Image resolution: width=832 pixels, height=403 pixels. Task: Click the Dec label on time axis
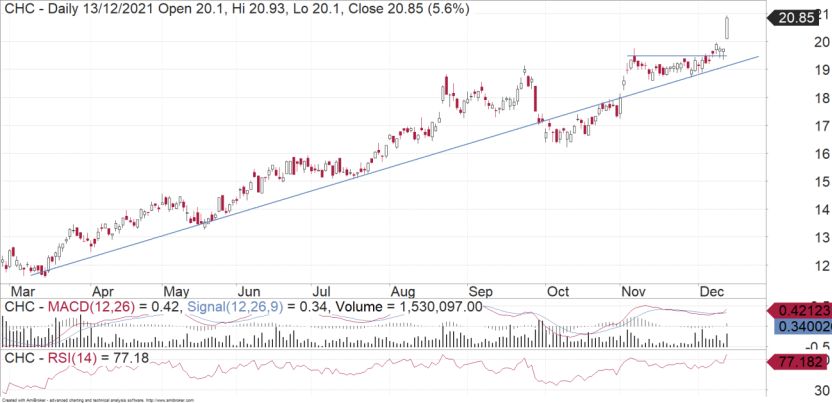pyautogui.click(x=710, y=292)
